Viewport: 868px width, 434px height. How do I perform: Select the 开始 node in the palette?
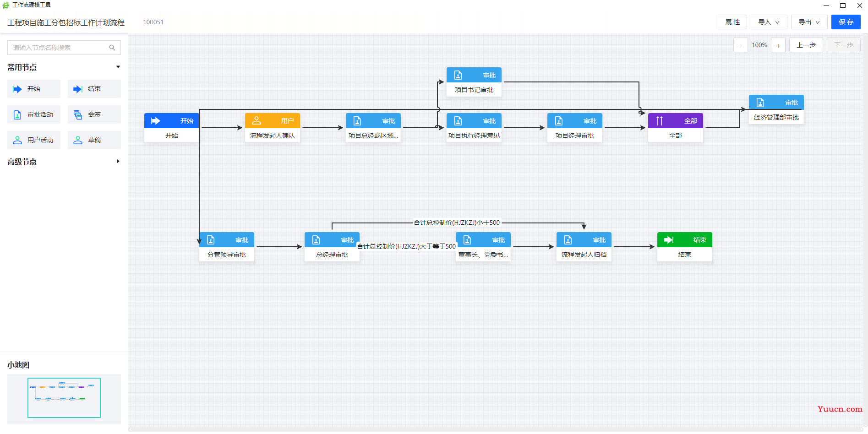click(x=34, y=89)
